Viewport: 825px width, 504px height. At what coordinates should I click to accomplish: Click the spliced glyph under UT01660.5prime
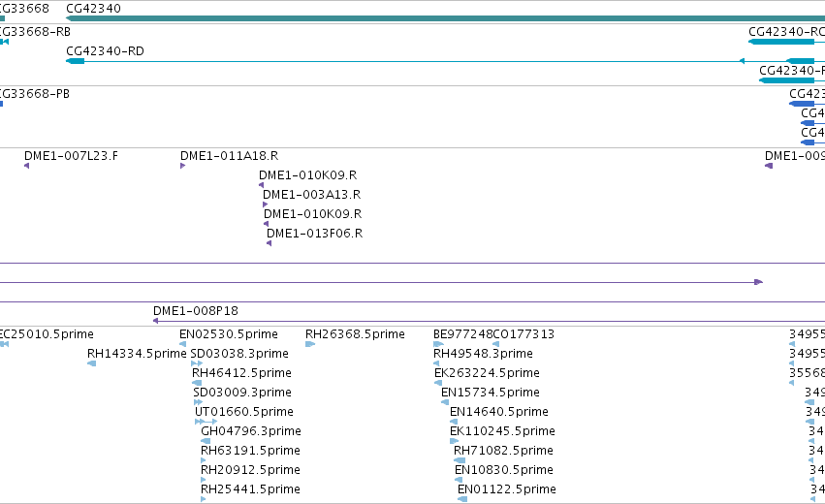(206, 422)
